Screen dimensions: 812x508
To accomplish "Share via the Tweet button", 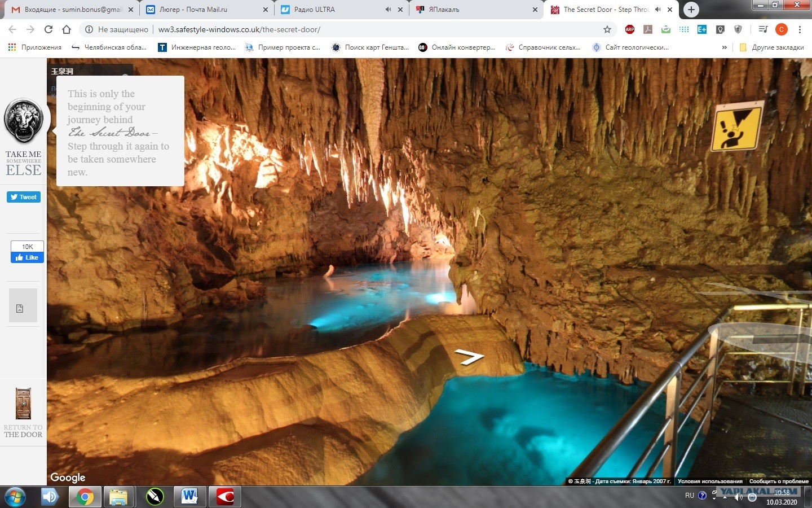I will pos(24,197).
